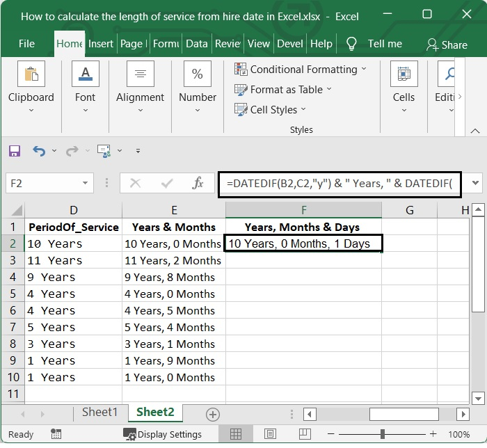This screenshot has height=448, width=487.
Task: Click the Share button
Action: pos(447,45)
